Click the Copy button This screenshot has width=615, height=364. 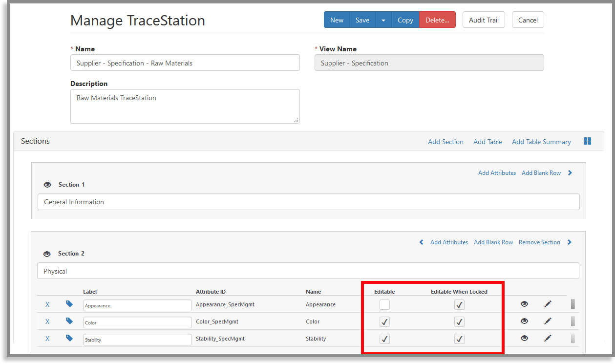point(405,20)
